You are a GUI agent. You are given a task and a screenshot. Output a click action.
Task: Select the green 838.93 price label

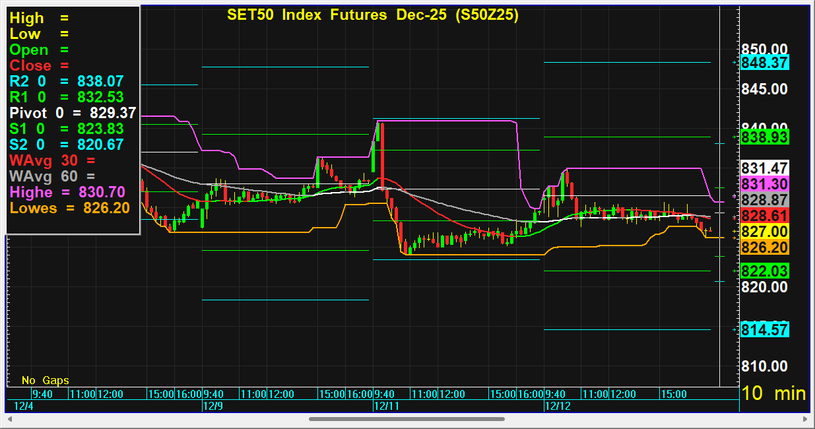click(765, 137)
